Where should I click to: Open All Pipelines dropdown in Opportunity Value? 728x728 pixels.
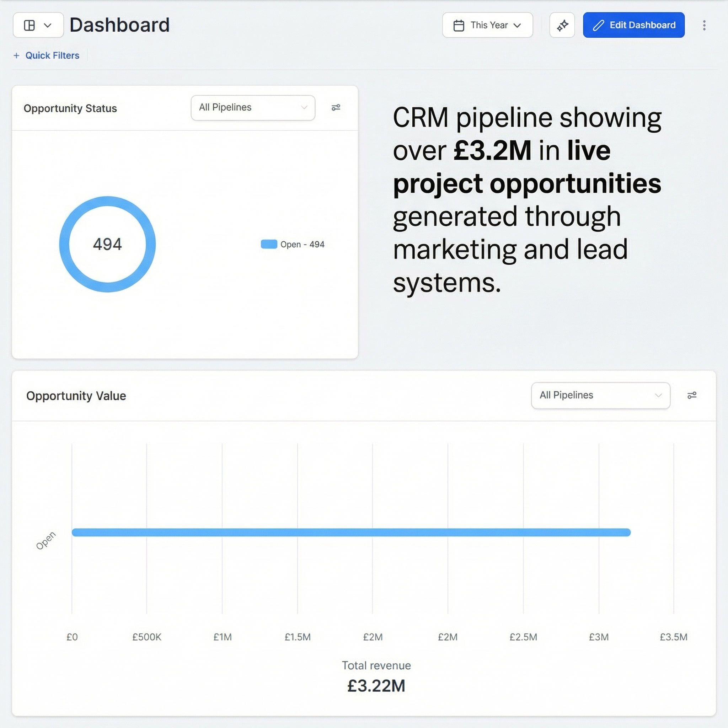click(x=600, y=395)
